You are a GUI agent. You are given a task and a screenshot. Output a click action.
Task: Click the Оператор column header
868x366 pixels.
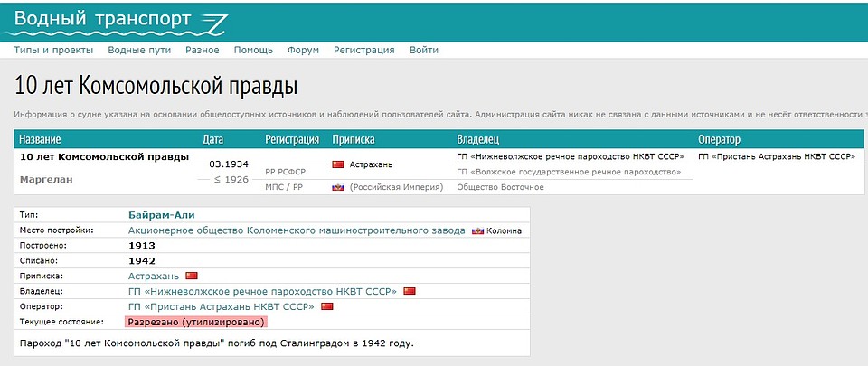tap(719, 139)
